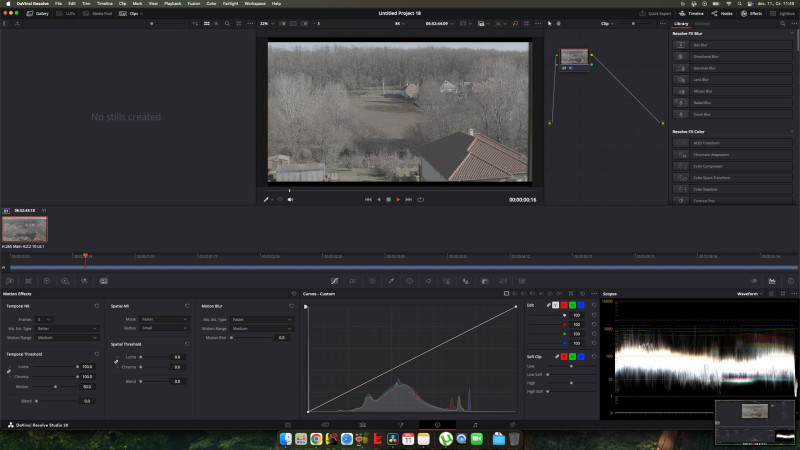The height and width of the screenshot is (450, 800).
Task: Reset Motion Blur settings
Action: [x=291, y=306]
